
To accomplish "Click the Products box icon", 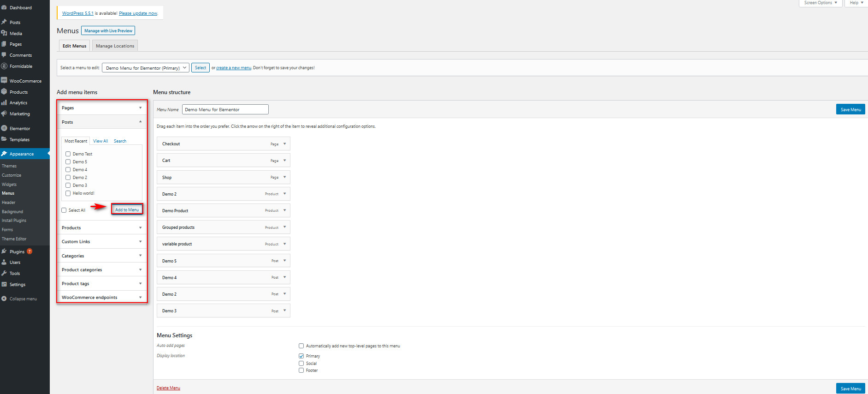I will point(4,92).
